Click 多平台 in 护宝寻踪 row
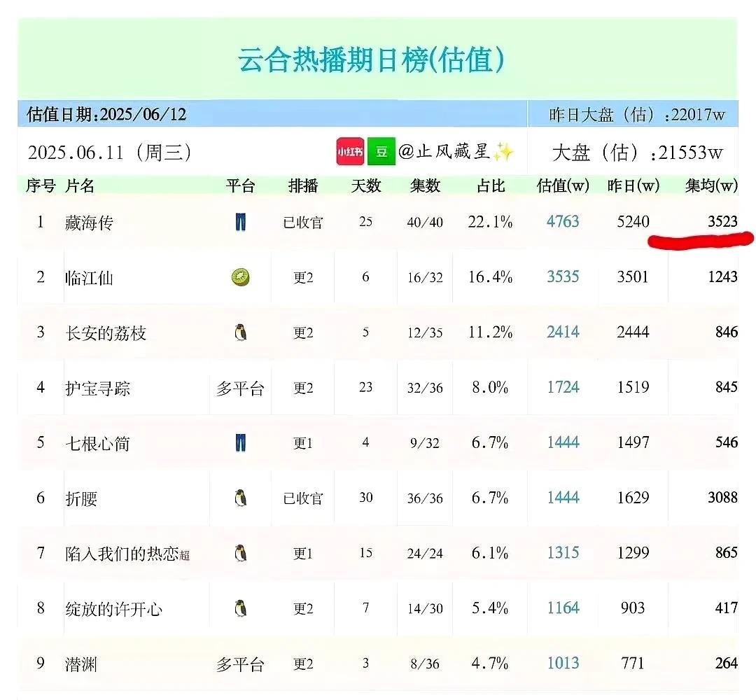756x700 pixels. pyautogui.click(x=240, y=388)
